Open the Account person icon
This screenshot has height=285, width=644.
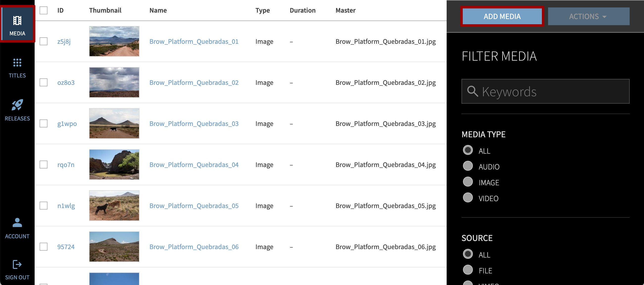tap(17, 223)
